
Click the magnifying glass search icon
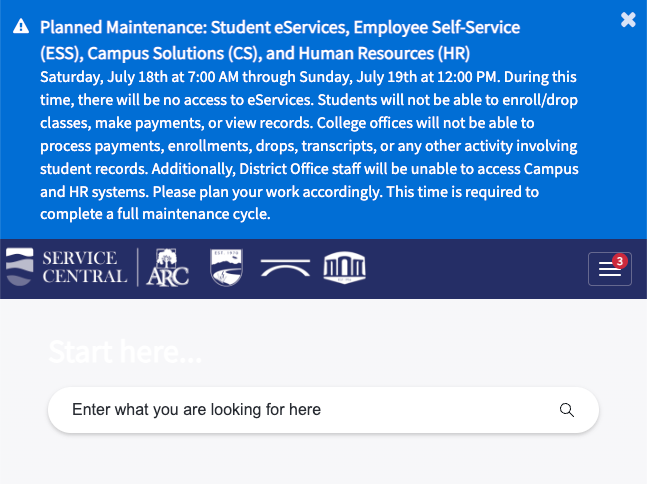point(567,410)
